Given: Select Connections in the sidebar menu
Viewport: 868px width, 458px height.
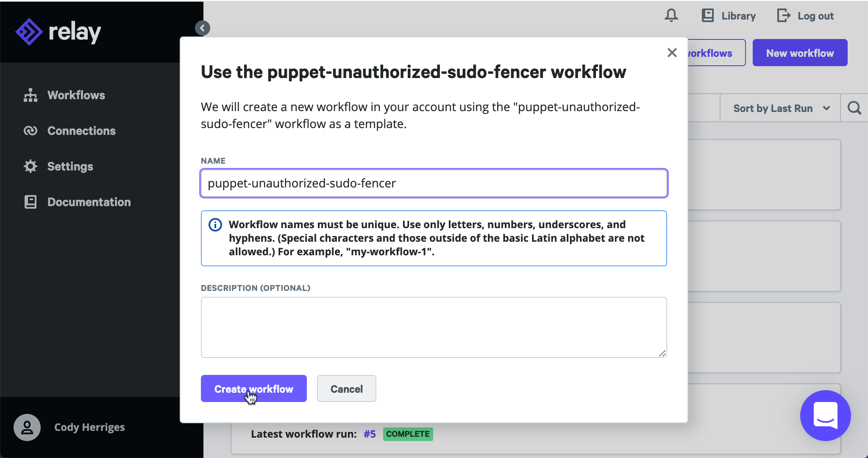Looking at the screenshot, I should tap(81, 131).
